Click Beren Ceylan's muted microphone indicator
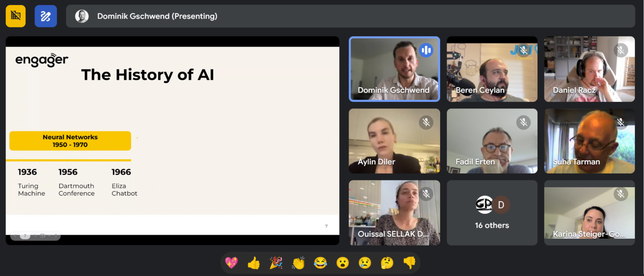This screenshot has width=644, height=276. tap(523, 50)
